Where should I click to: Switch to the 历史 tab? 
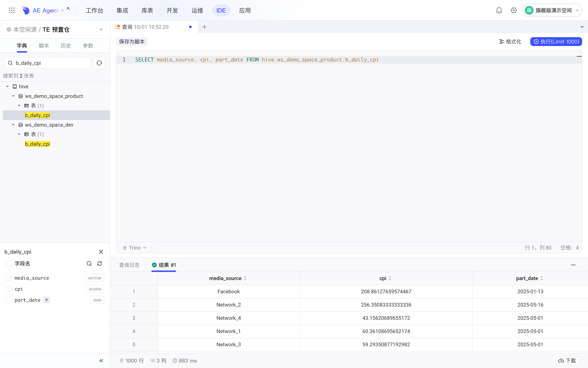(66, 46)
